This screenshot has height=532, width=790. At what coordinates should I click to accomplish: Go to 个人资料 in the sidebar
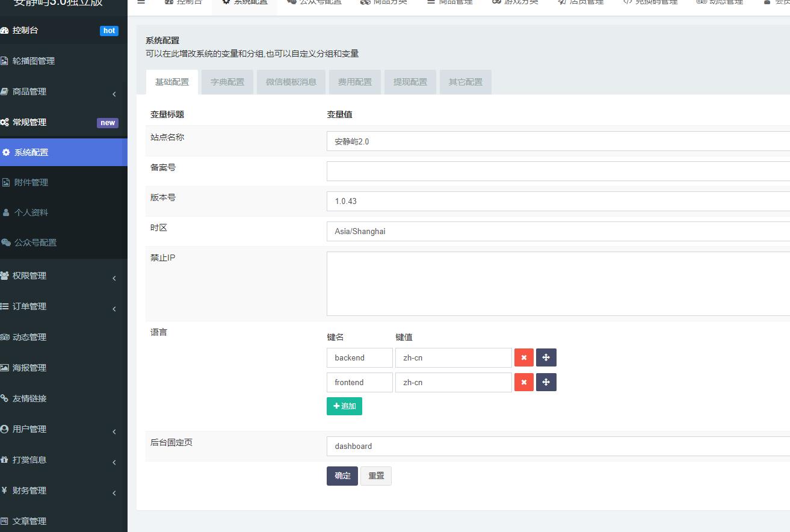coord(31,212)
